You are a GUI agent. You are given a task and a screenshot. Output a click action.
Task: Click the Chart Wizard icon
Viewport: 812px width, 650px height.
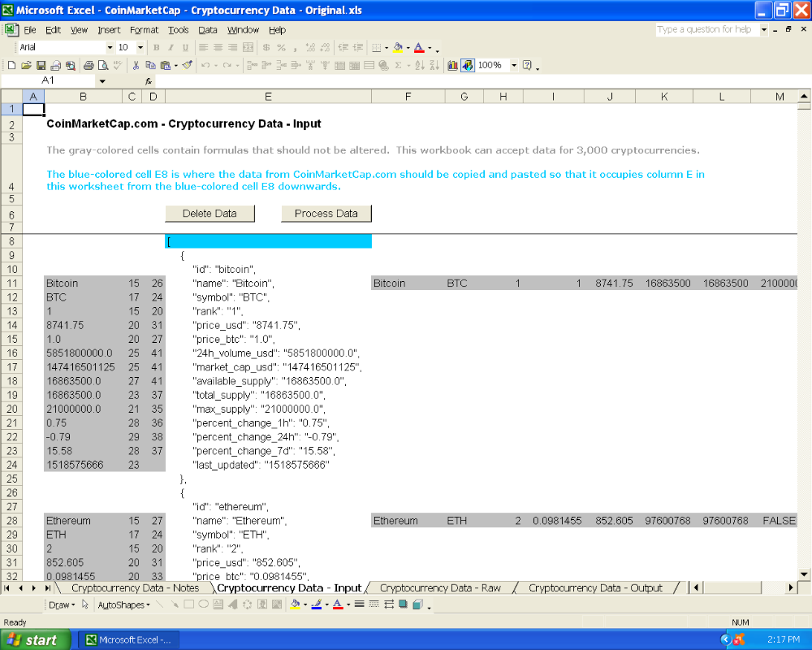452,65
